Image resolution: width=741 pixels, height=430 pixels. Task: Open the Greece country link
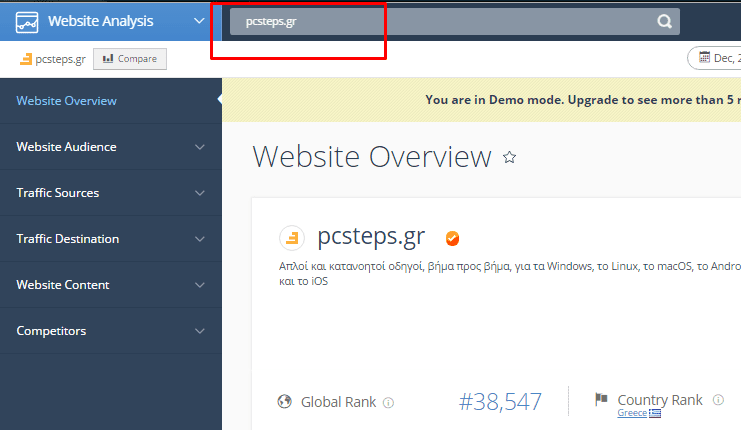[x=632, y=413]
